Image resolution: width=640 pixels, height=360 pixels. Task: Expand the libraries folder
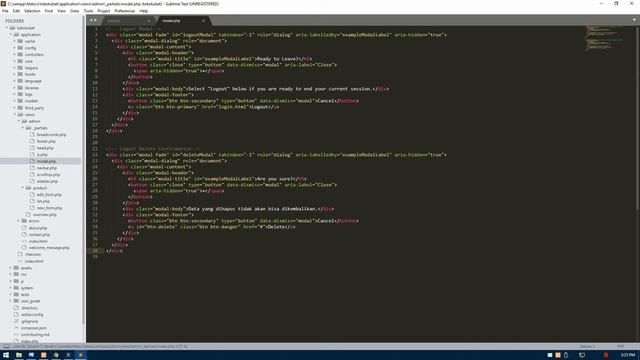(15, 88)
